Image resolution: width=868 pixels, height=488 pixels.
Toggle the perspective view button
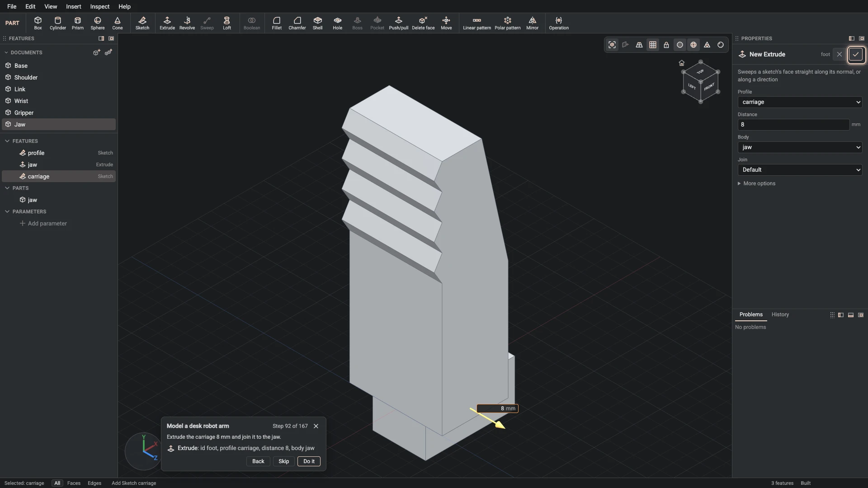pos(639,45)
